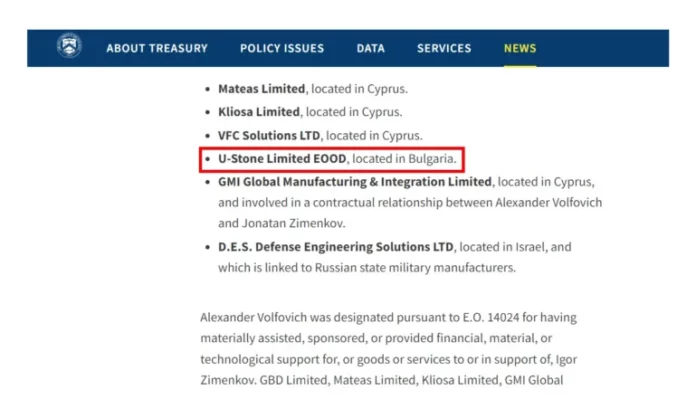The image size is (696, 418).
Task: Select the VFC Solutions LTD entry
Action: (269, 135)
